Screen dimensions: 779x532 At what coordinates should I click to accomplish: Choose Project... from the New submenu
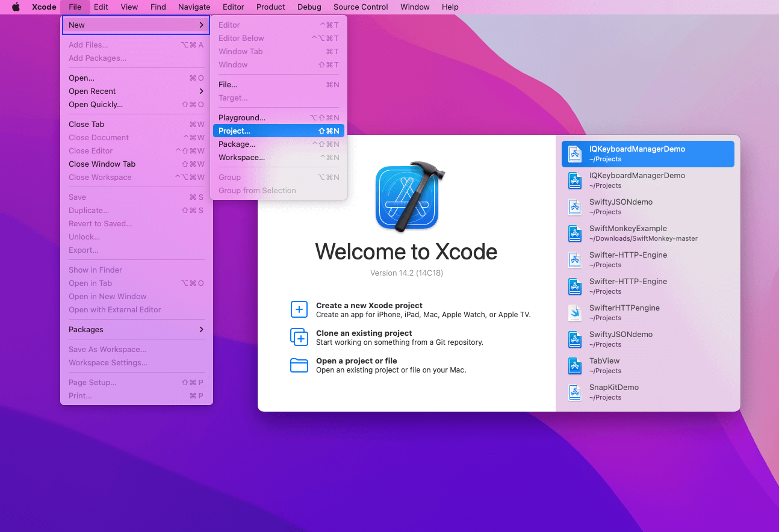[234, 131]
